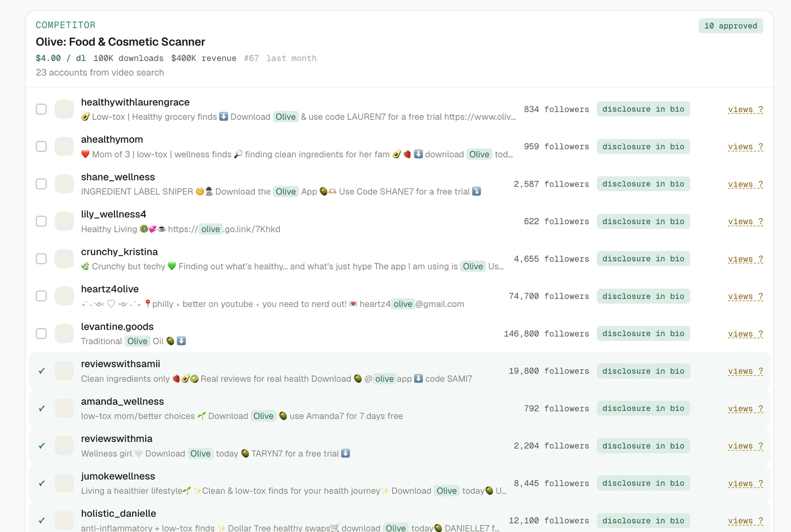Select disclosure in bio badge for reviewswithsamii

pos(643,371)
